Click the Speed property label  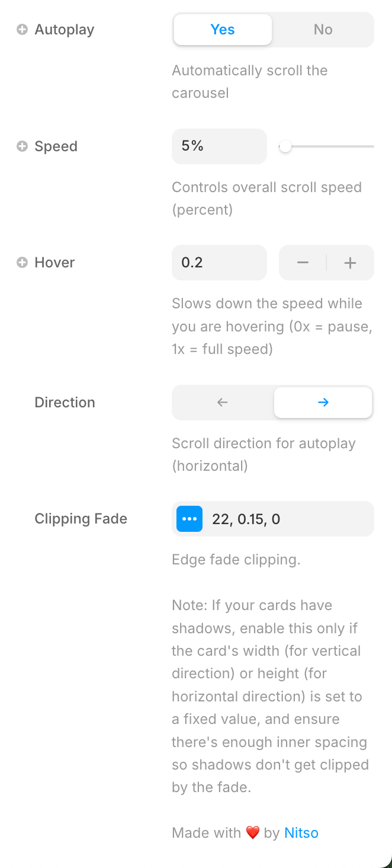point(56,146)
